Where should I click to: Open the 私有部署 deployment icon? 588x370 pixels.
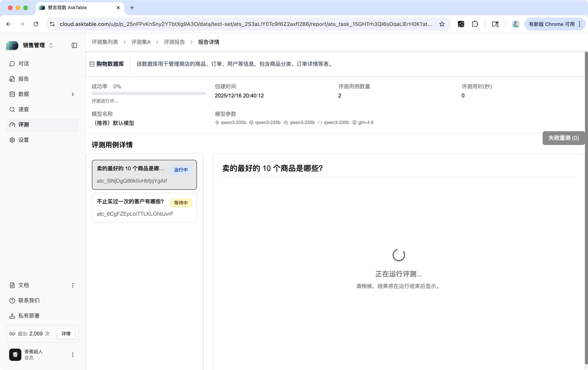(x=12, y=315)
